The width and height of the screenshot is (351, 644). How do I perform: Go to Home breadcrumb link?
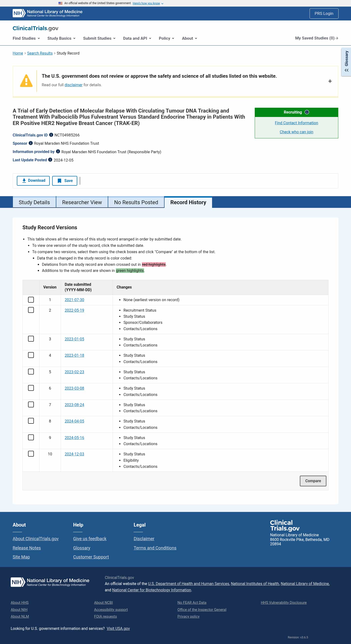click(18, 53)
